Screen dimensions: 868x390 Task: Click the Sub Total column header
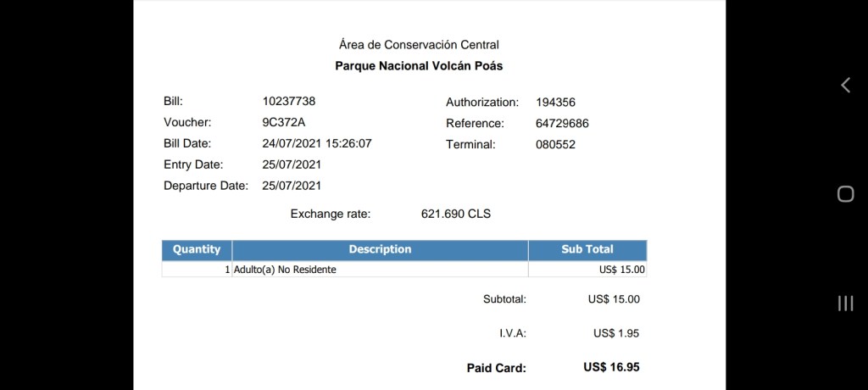587,249
